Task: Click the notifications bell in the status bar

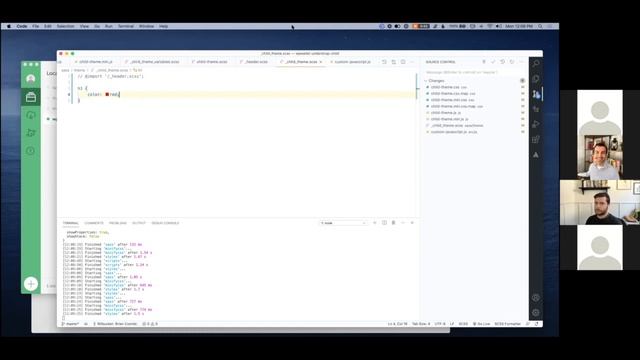Action: click(x=537, y=324)
